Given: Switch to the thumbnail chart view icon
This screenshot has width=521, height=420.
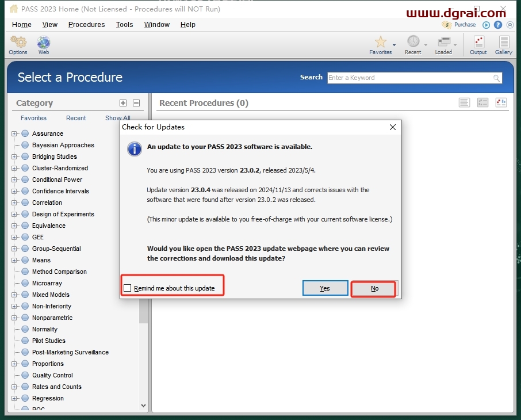Looking at the screenshot, I should point(501,102).
